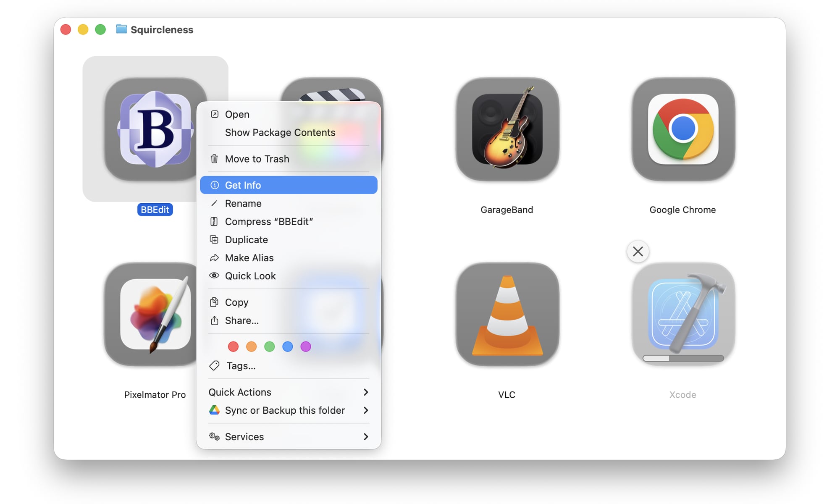
Task: Cancel the Xcode download with the X button
Action: coord(638,251)
